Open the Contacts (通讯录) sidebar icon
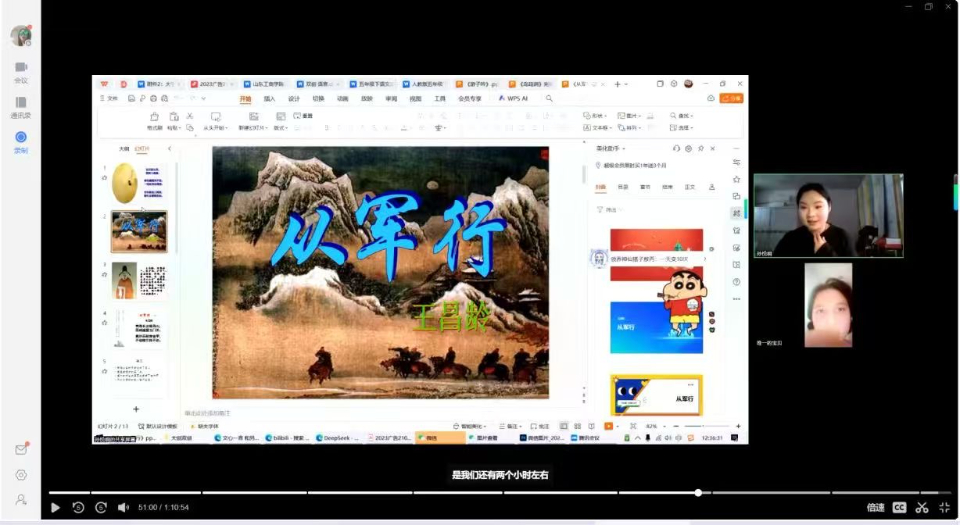Viewport: 960px width, 525px height. (x=21, y=107)
